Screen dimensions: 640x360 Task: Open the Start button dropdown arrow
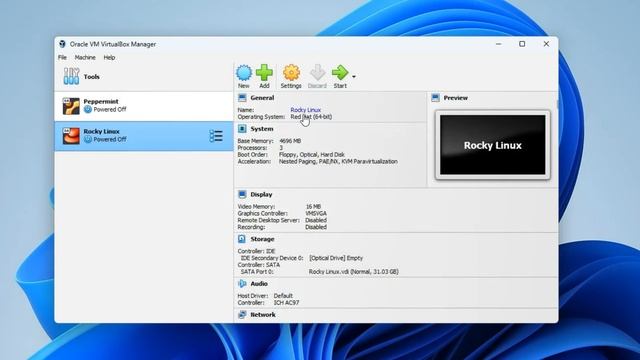354,76
